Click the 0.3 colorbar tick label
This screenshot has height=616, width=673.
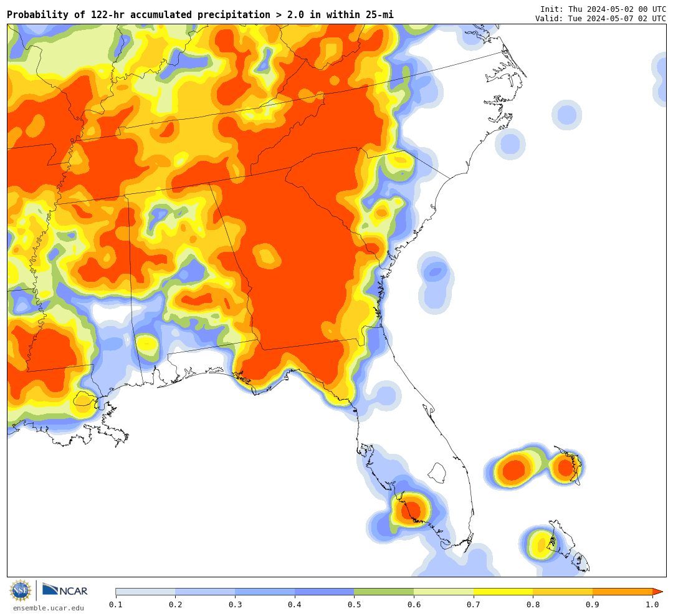235,604
